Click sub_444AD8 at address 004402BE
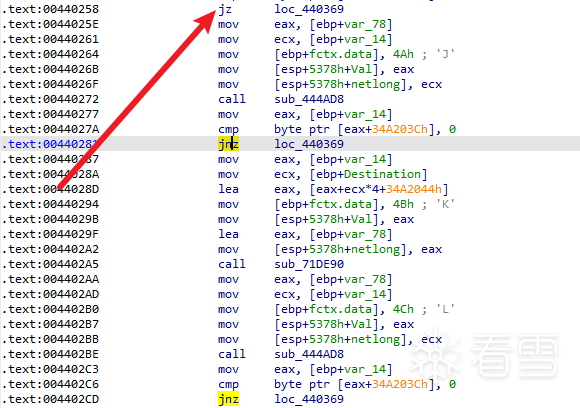The width and height of the screenshot is (580, 408). [309, 354]
